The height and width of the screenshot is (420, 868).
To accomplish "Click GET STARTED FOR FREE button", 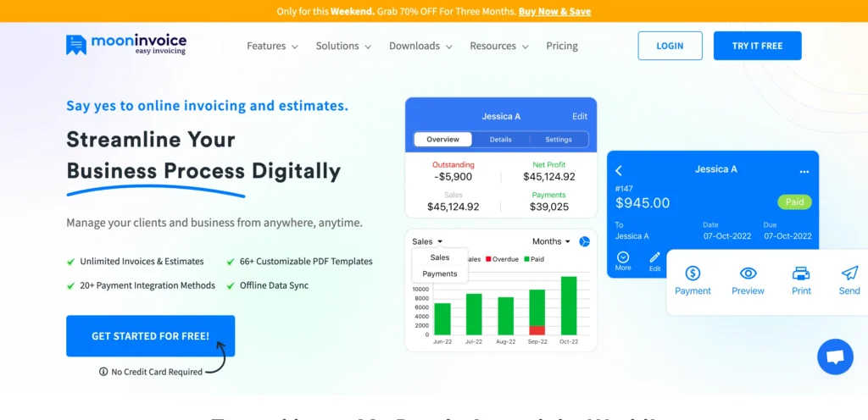I will tap(151, 336).
